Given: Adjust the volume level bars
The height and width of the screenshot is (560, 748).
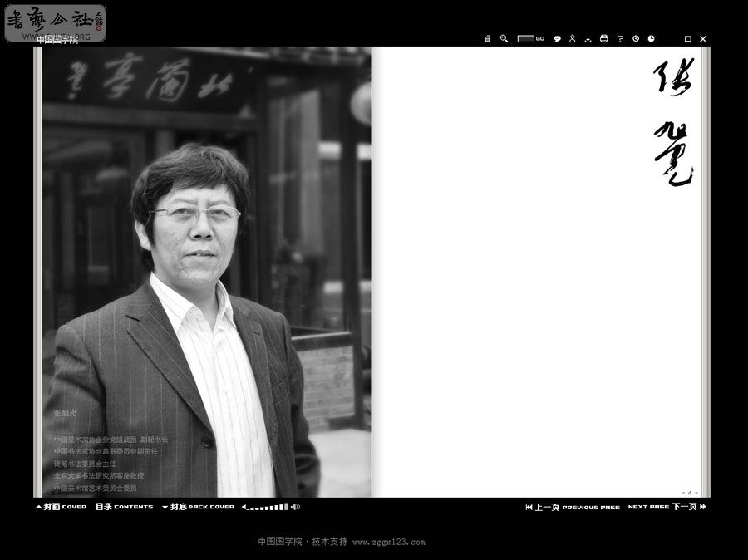Looking at the screenshot, I should tap(268, 507).
